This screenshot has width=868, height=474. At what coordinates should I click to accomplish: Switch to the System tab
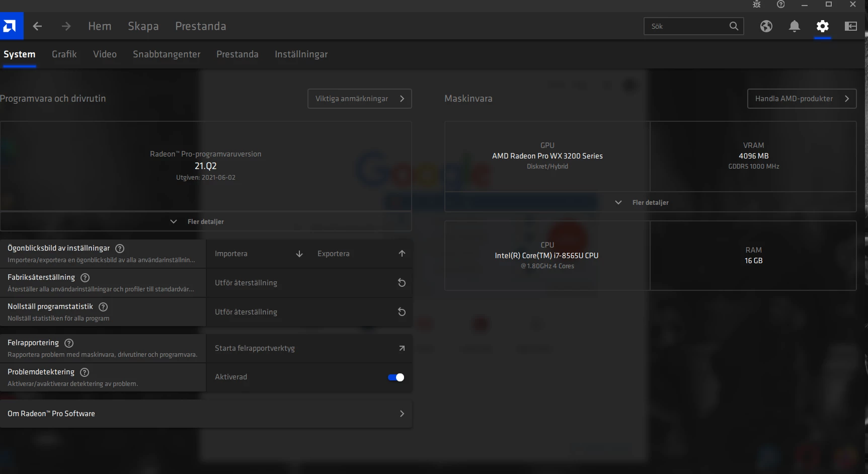coord(19,54)
